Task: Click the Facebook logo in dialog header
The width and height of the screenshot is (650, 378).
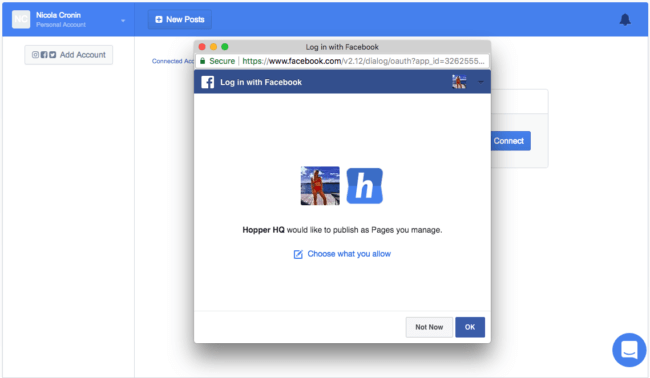Action: coord(208,82)
